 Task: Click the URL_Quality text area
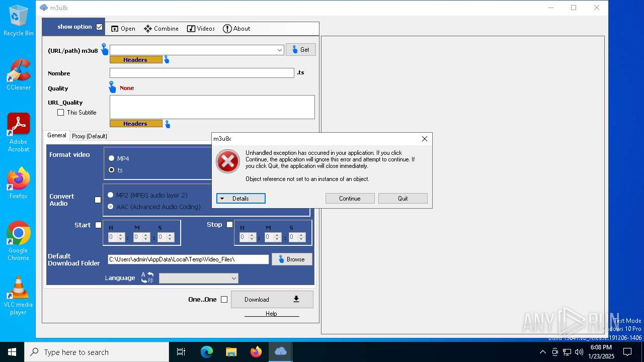coord(212,107)
